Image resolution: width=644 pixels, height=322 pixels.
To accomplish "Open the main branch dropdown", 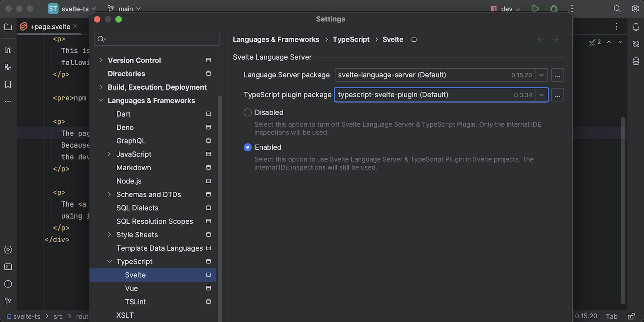I will coord(124,8).
